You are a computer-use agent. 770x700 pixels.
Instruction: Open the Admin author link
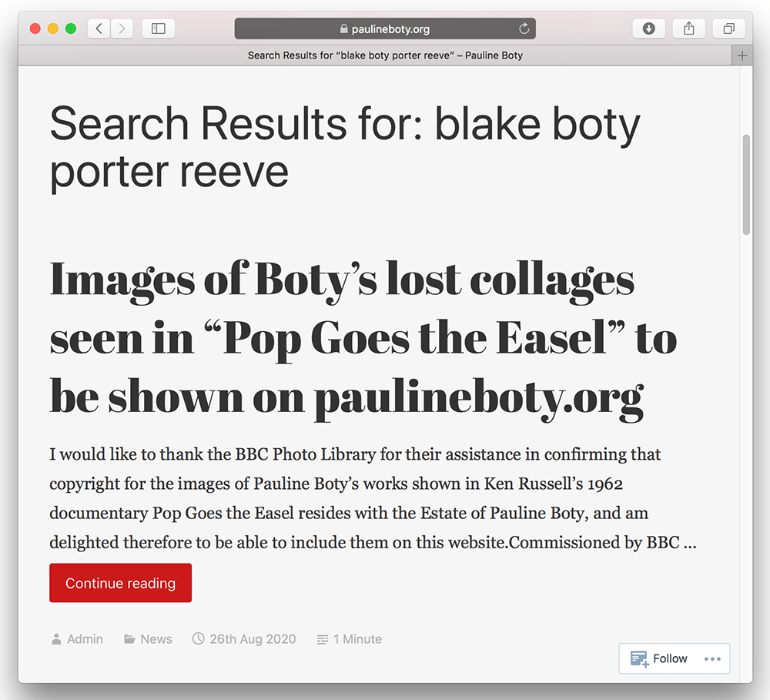click(85, 639)
